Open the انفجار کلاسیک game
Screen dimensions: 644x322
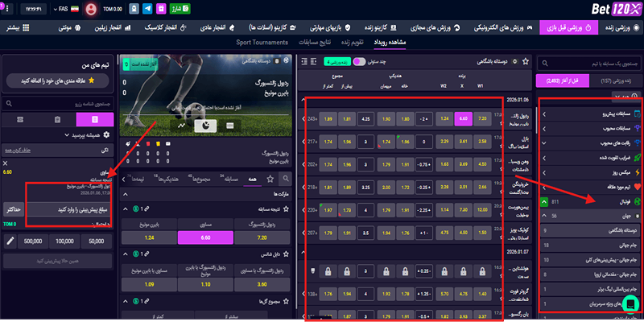[x=166, y=28]
